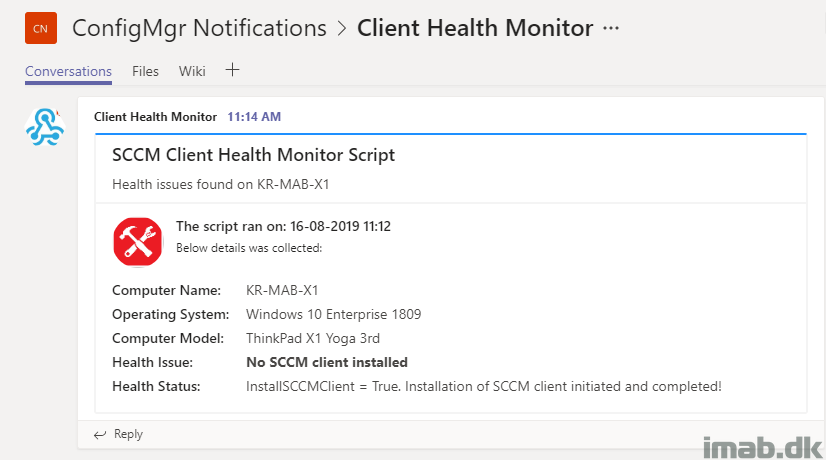Viewport: 826px width, 460px height.
Task: Click the red tools hammer wrench icon
Action: (x=137, y=242)
